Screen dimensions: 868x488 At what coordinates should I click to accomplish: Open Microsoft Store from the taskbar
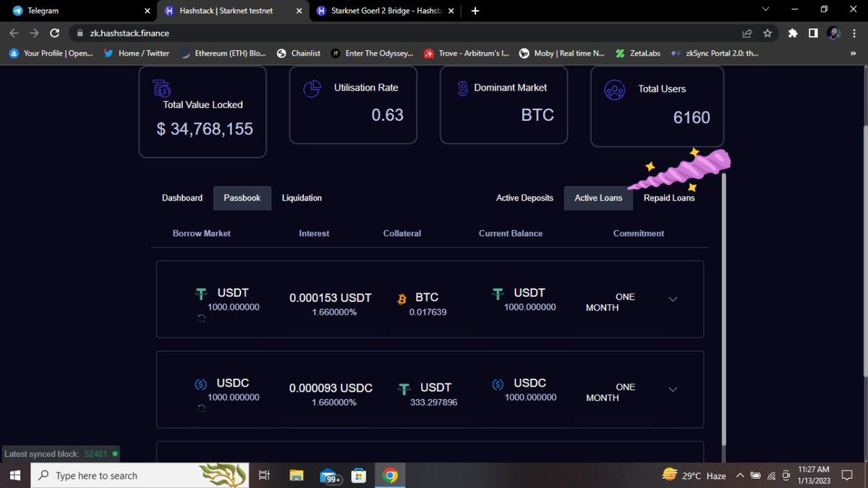(x=358, y=476)
